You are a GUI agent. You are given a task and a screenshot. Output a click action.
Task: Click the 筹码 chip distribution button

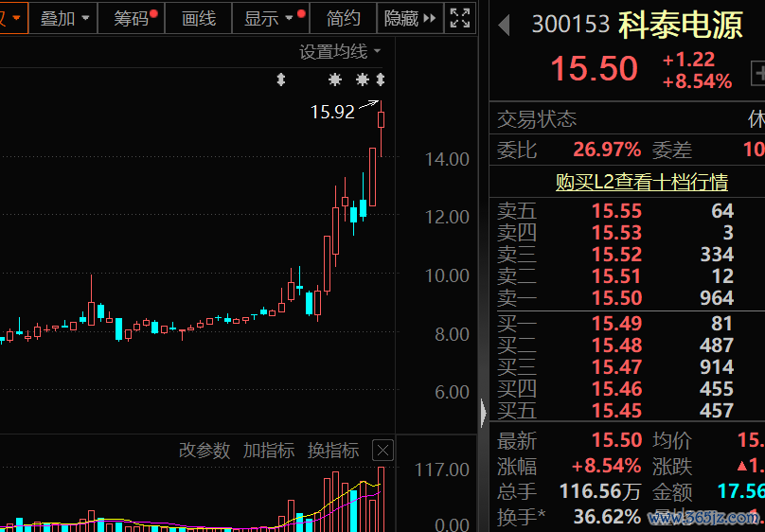tap(132, 19)
